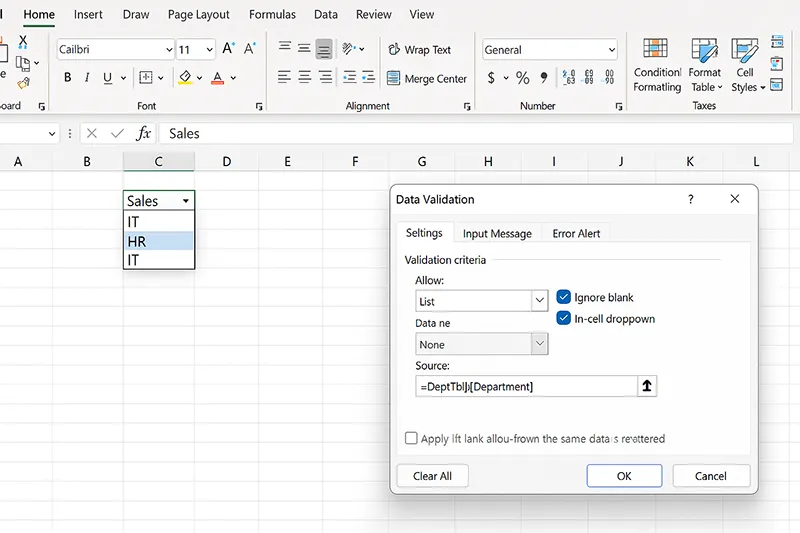Click the Orientation text angle icon
The width and height of the screenshot is (800, 533).
pyautogui.click(x=348, y=49)
